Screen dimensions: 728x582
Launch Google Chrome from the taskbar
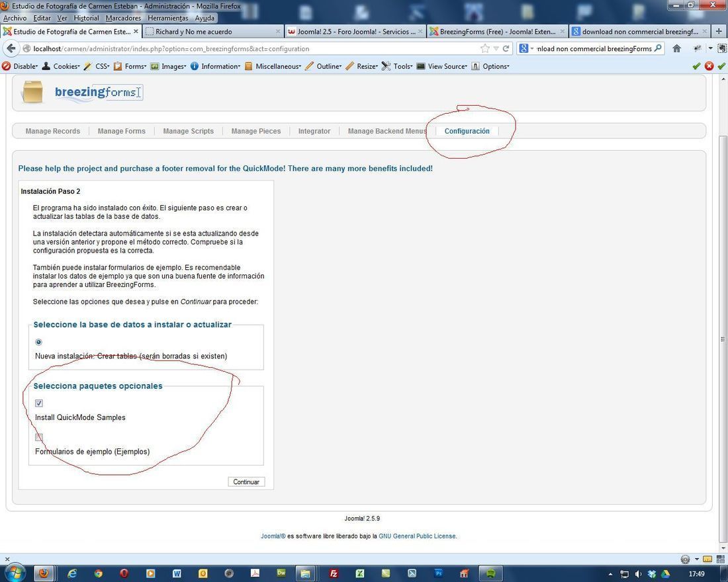[98, 573]
